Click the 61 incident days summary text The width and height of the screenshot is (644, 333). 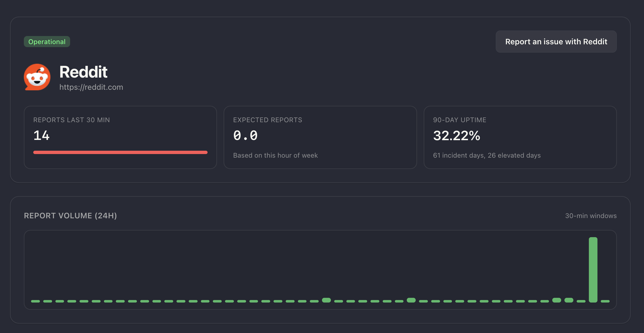click(x=487, y=155)
